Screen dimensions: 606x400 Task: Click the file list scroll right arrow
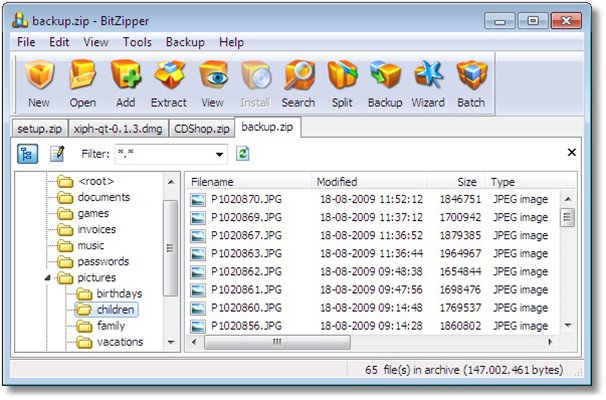pyautogui.click(x=549, y=342)
